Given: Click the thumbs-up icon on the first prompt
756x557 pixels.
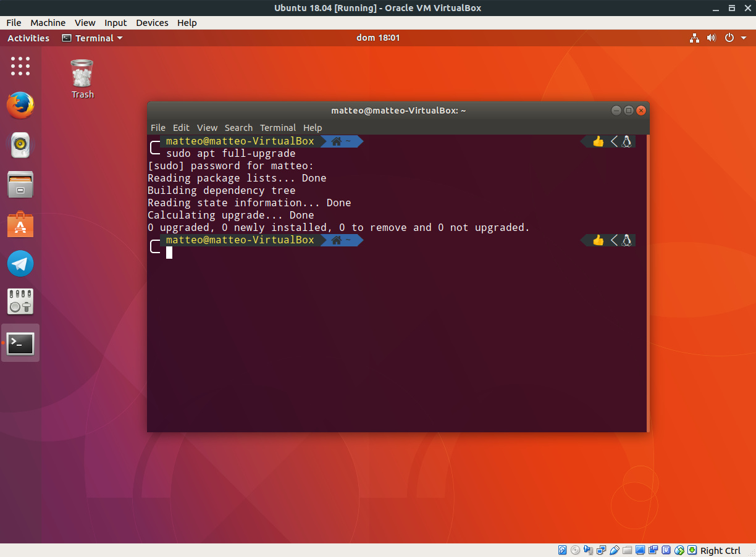Looking at the screenshot, I should coord(598,141).
